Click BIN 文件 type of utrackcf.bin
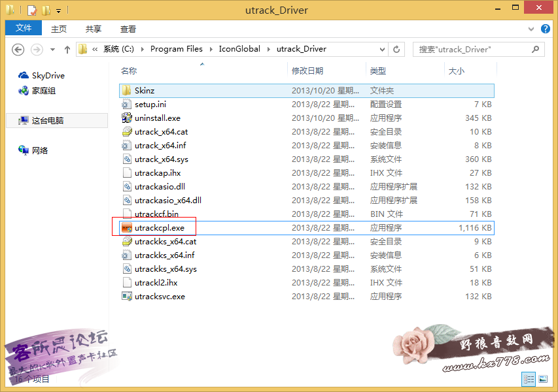The width and height of the screenshot is (558, 392). coord(387,214)
